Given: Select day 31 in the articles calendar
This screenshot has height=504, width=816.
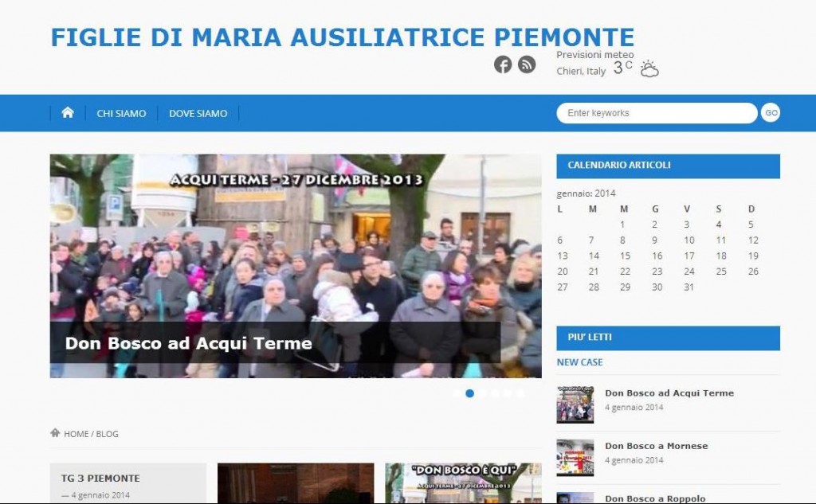Looking at the screenshot, I should tap(689, 287).
